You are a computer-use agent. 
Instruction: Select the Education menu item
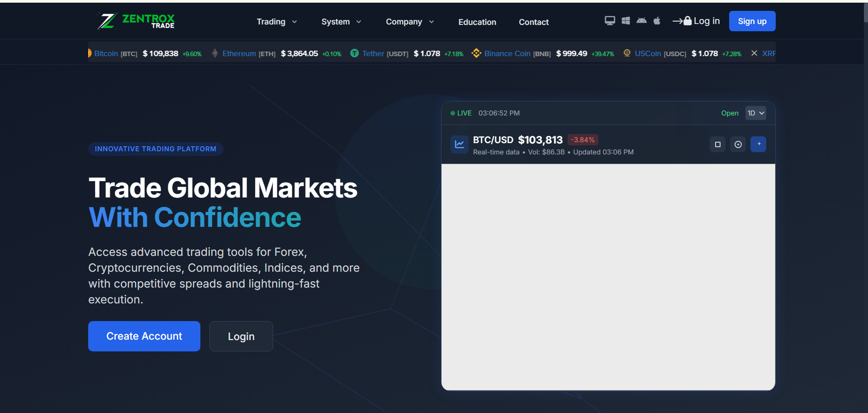(x=477, y=22)
